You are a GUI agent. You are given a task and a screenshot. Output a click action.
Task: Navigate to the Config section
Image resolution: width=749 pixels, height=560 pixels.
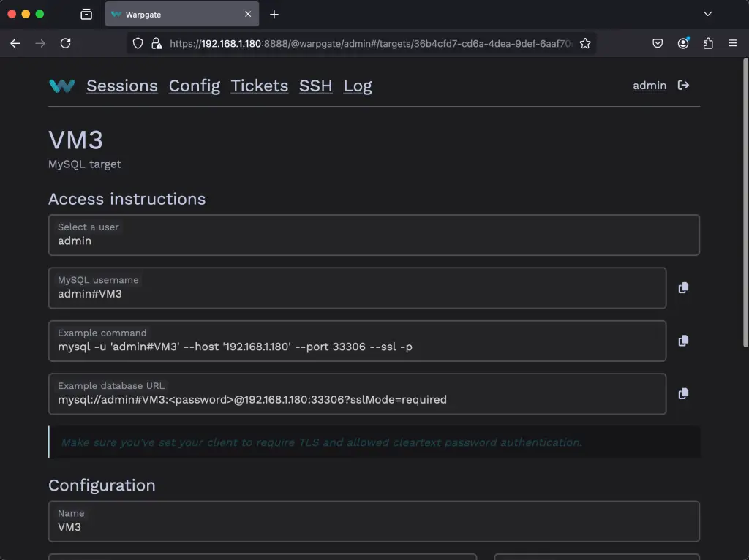(194, 86)
